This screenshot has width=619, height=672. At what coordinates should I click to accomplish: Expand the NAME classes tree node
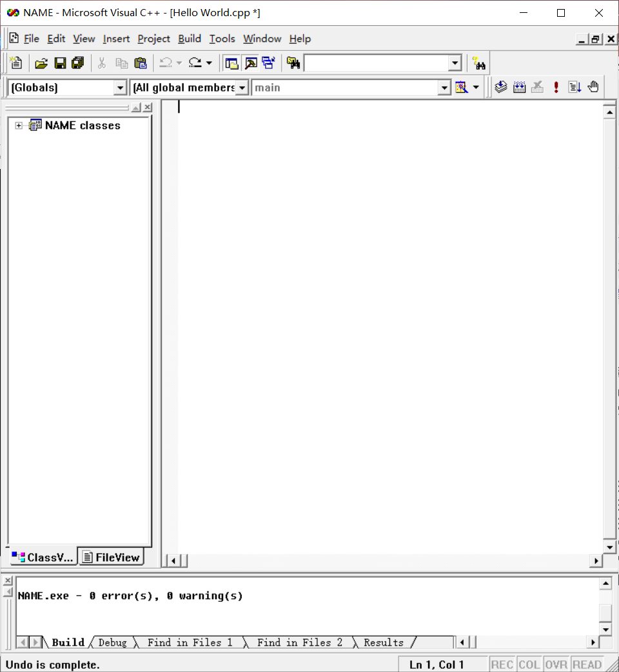[x=19, y=126]
